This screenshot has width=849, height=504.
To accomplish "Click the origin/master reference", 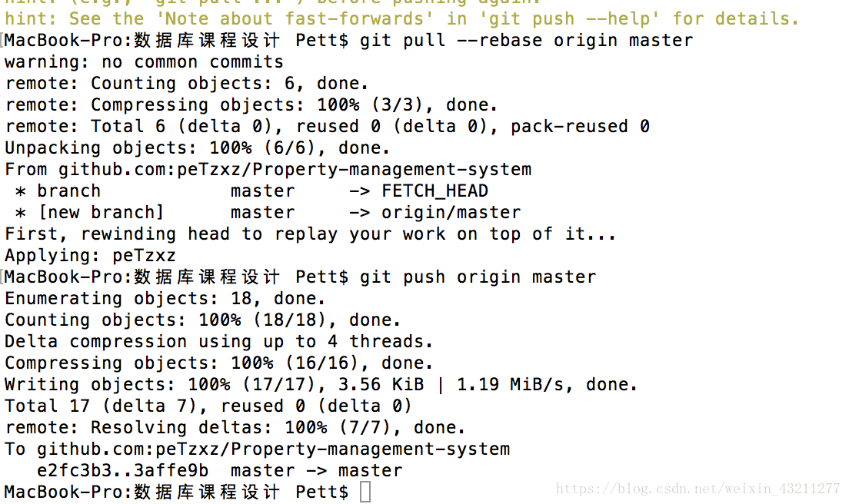I will pyautogui.click(x=451, y=213).
